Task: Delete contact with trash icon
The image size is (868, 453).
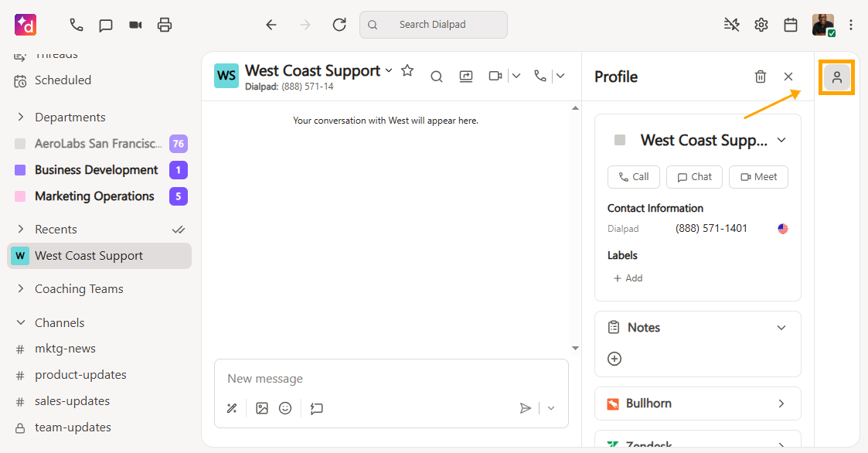Action: tap(761, 77)
